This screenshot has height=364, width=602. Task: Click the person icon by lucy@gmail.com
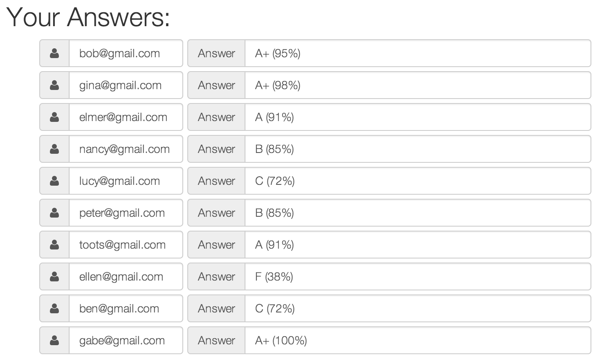pos(54,181)
